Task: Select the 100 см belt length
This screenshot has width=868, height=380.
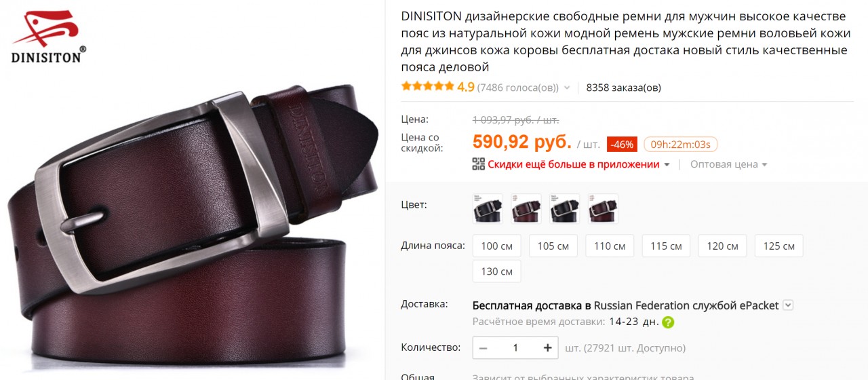Action: 496,246
